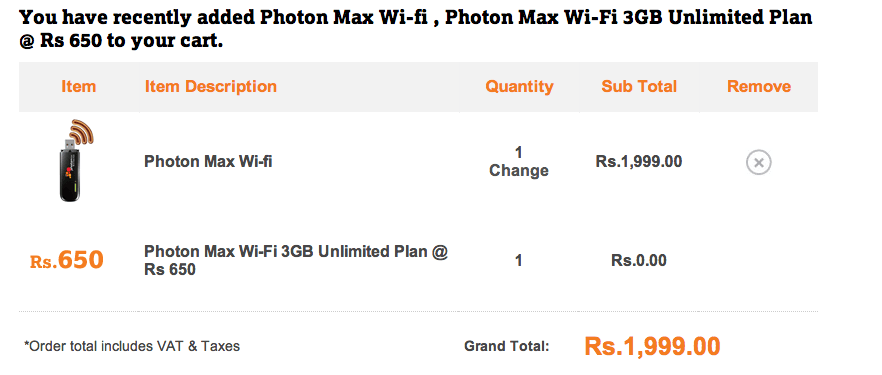Select the Rs.650 plan price graphic

(x=67, y=260)
